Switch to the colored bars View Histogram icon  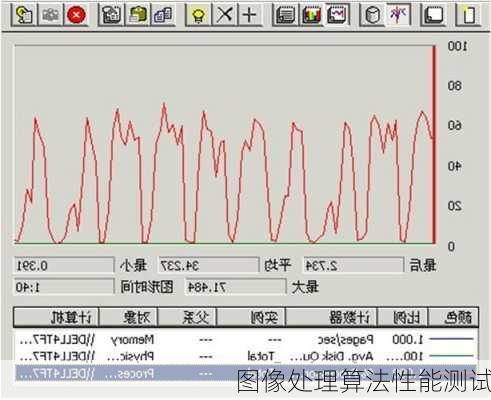tap(311, 15)
